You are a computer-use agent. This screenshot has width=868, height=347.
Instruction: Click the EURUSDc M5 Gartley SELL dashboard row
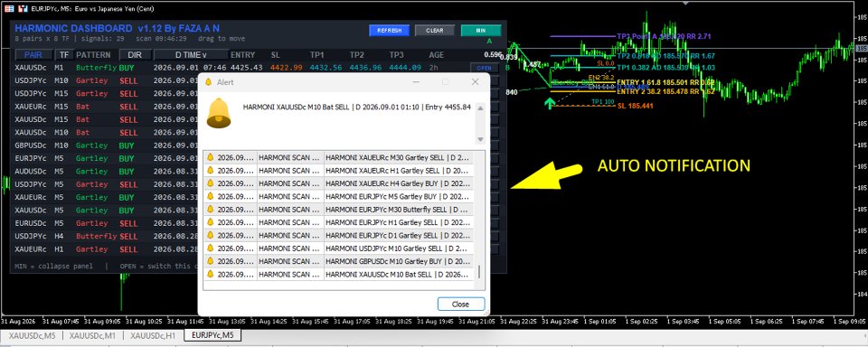(x=105, y=223)
